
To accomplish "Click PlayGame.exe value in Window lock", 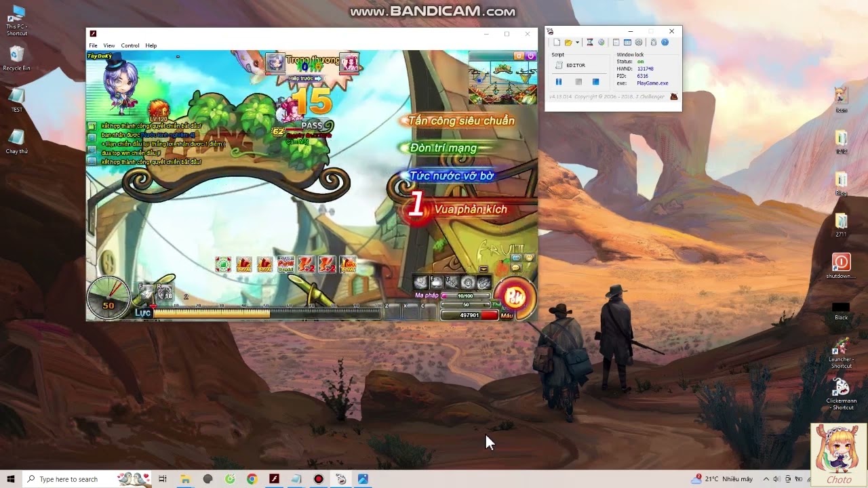I will tap(652, 83).
